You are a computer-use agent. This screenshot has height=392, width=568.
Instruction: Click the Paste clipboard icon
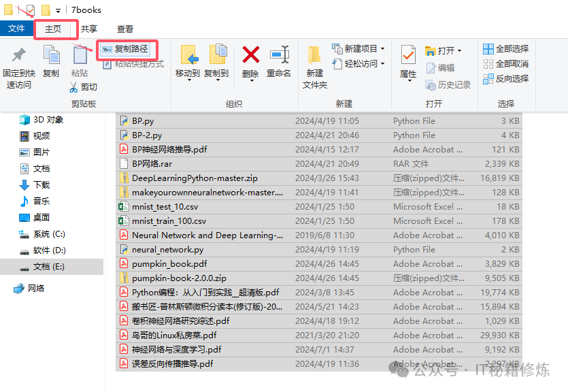80,55
